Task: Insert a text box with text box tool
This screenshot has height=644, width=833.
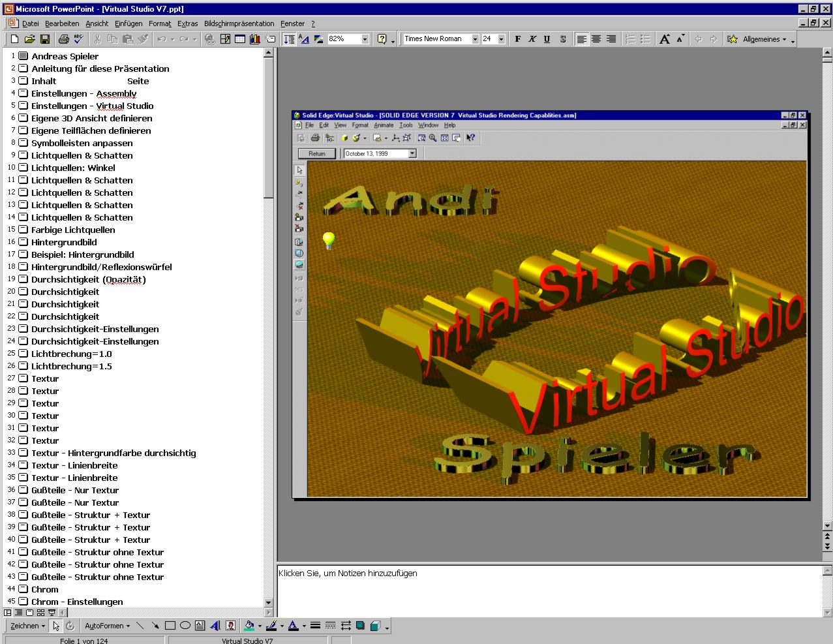Action: (x=200, y=626)
